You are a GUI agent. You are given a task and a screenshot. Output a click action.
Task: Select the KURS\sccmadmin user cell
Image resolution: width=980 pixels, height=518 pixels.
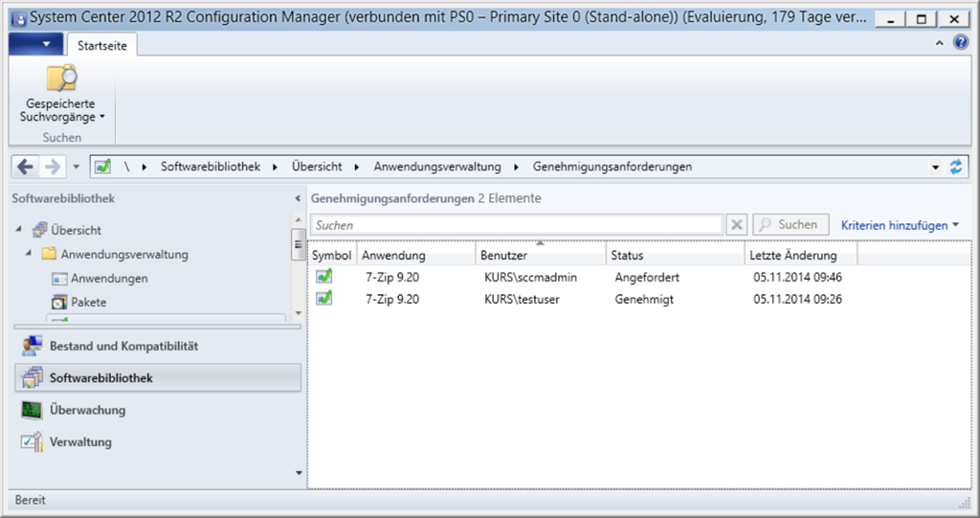530,277
